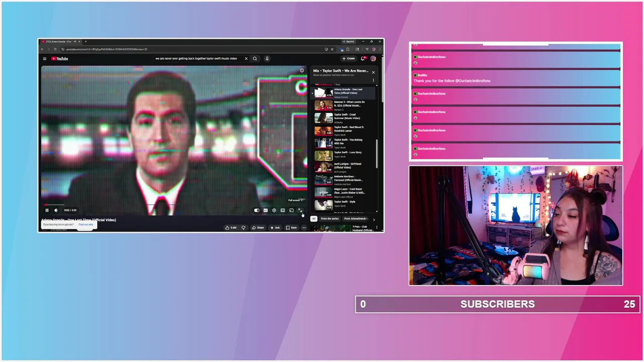The height and width of the screenshot is (362, 644).
Task: Click the video progress bar
Action: click(x=174, y=205)
